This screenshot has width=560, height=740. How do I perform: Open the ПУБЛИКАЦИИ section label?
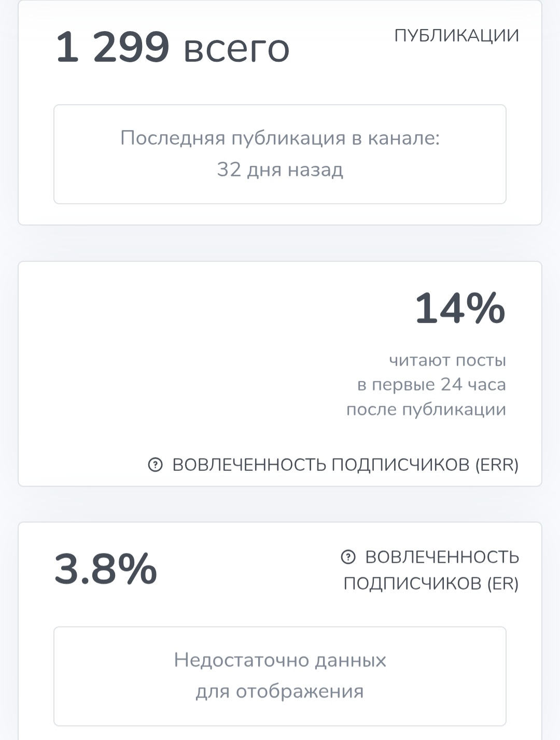(x=456, y=35)
